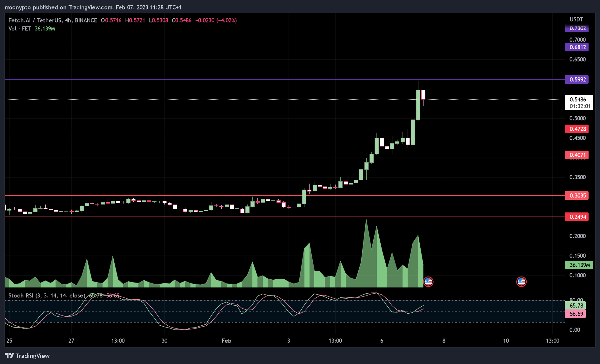600x364 pixels.
Task: Click the US flag event icon near Feb 7
Action: [x=428, y=281]
